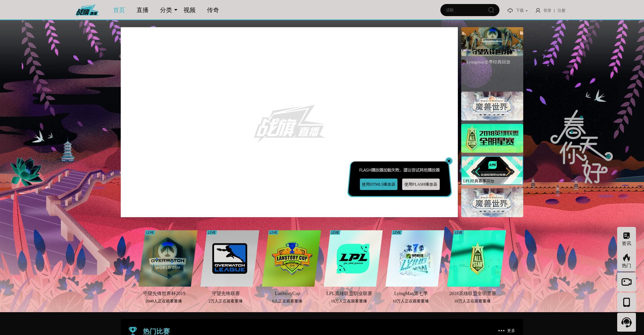The width and height of the screenshot is (644, 335).
Task: Close the FLASH player failure popup
Action: click(449, 161)
